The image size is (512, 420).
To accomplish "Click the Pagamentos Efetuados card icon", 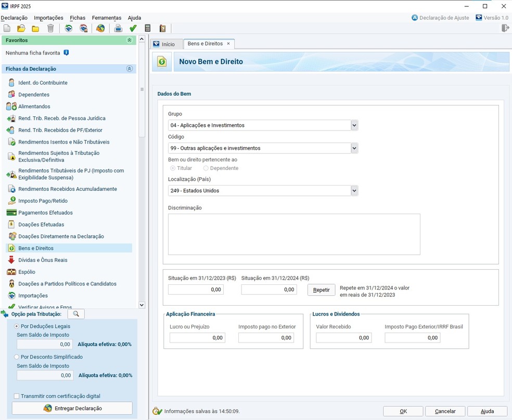I will coord(11,213).
